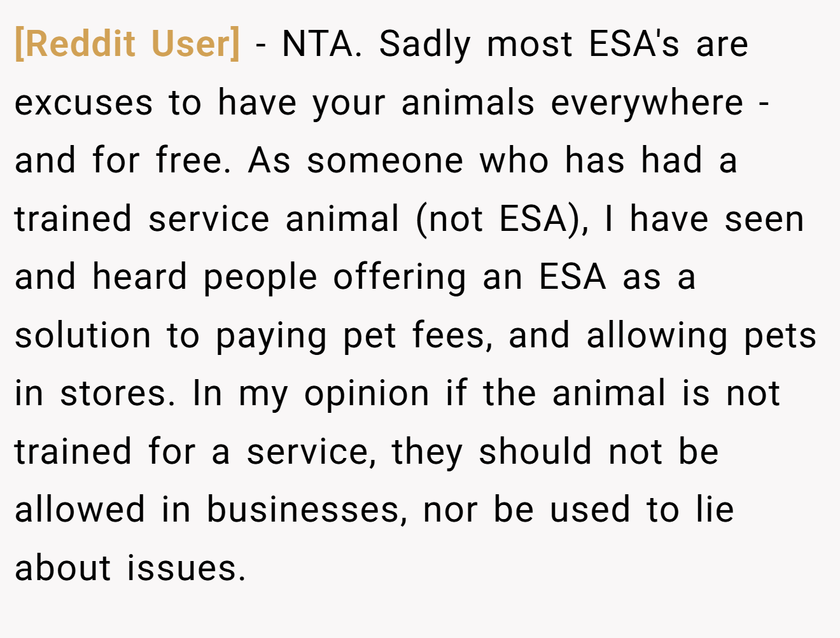Click the word "excuses" starting second line
This screenshot has width=840, height=638.
[x=83, y=103]
